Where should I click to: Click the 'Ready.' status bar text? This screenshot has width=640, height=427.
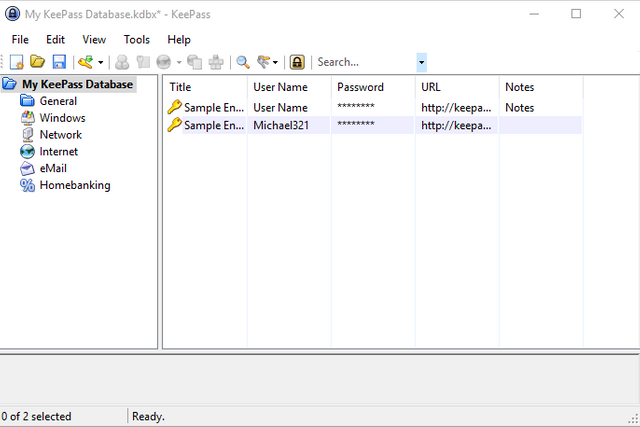148,416
